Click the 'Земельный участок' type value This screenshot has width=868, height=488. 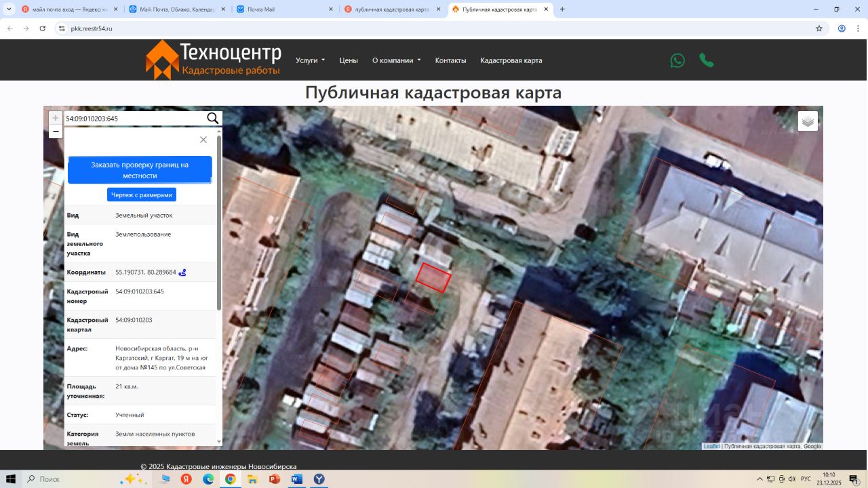[144, 216]
